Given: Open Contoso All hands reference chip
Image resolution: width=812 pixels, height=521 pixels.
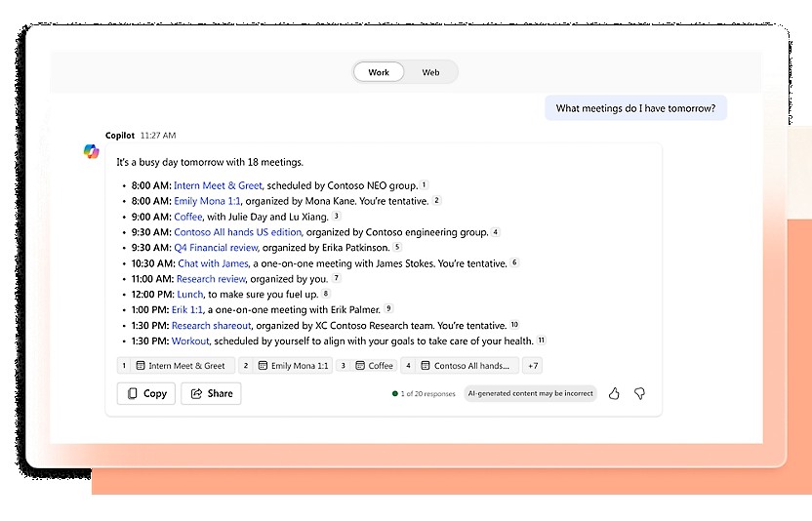Looking at the screenshot, I should tap(460, 366).
